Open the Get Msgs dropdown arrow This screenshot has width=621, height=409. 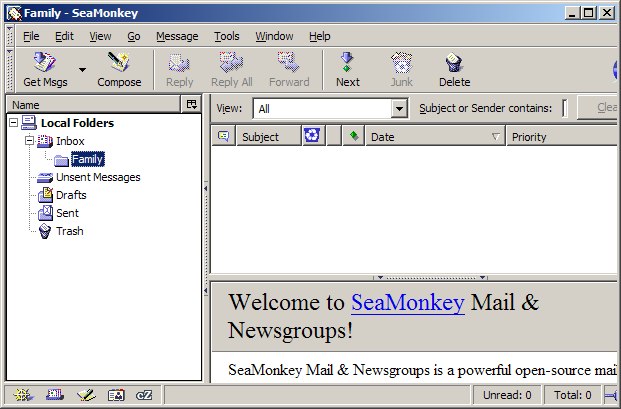pyautogui.click(x=82, y=70)
